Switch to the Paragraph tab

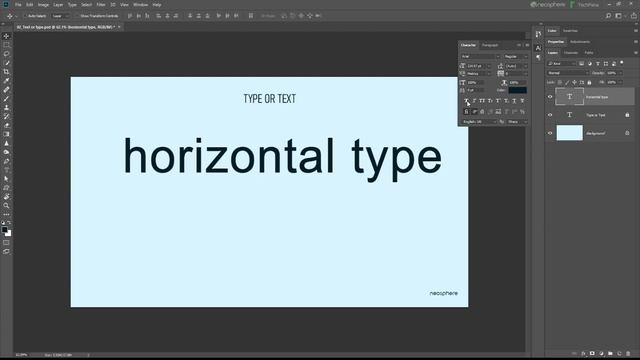pyautogui.click(x=490, y=45)
